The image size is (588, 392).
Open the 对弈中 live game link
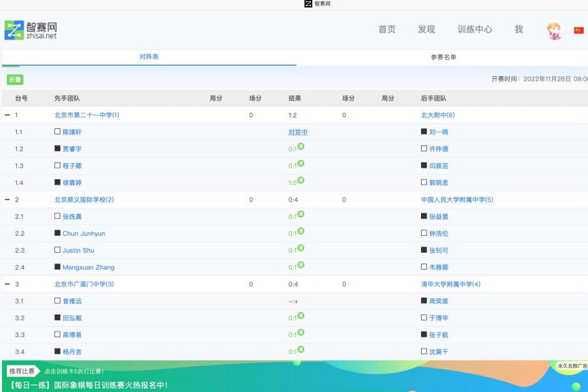click(x=297, y=132)
